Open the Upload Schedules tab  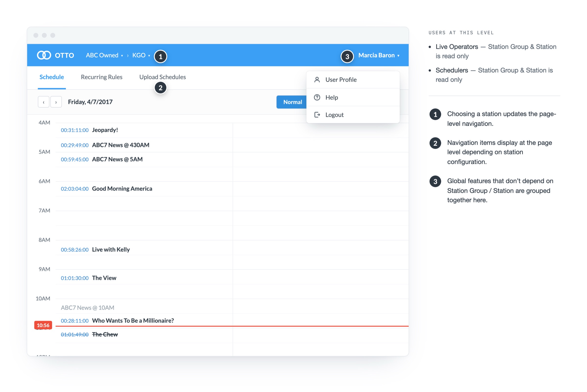coord(162,77)
